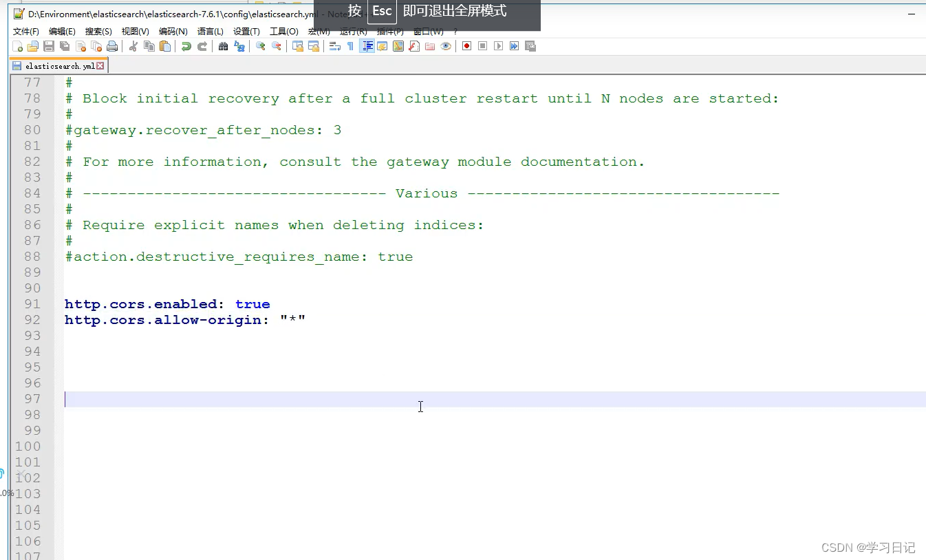The width and height of the screenshot is (926, 560).
Task: Redo the last undone edit
Action: click(202, 46)
